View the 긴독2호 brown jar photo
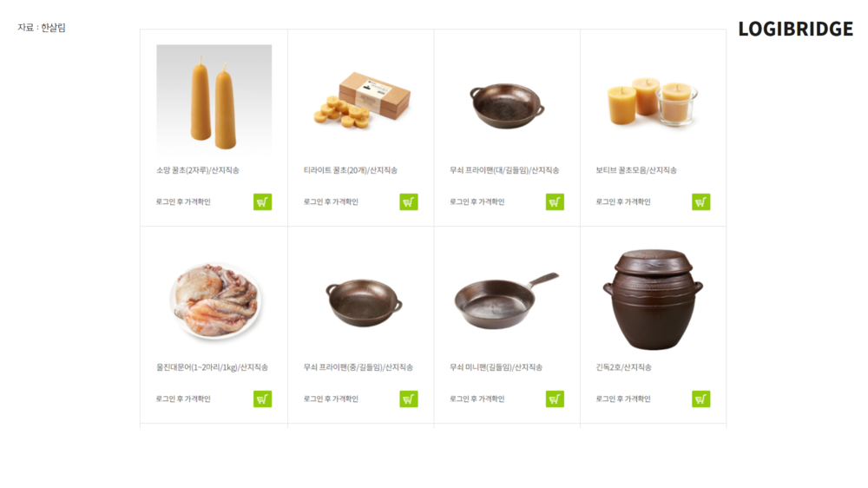Image resolution: width=868 pixels, height=488 pixels. click(x=653, y=299)
